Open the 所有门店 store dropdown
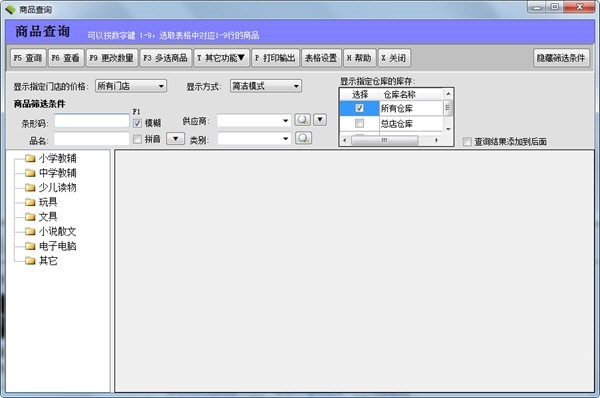Image resolution: width=600 pixels, height=398 pixels. tap(130, 86)
